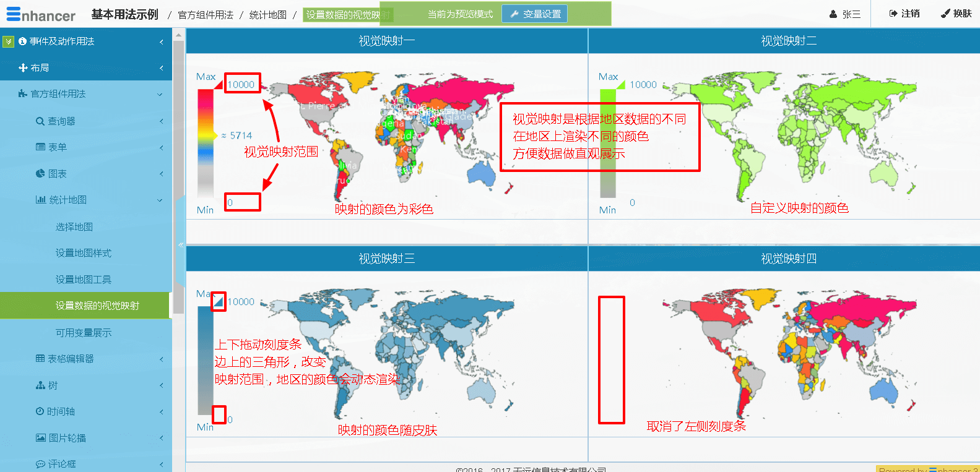Click the picture icon beside 图片轮播
Screen dimensions: 980x472
click(41, 438)
